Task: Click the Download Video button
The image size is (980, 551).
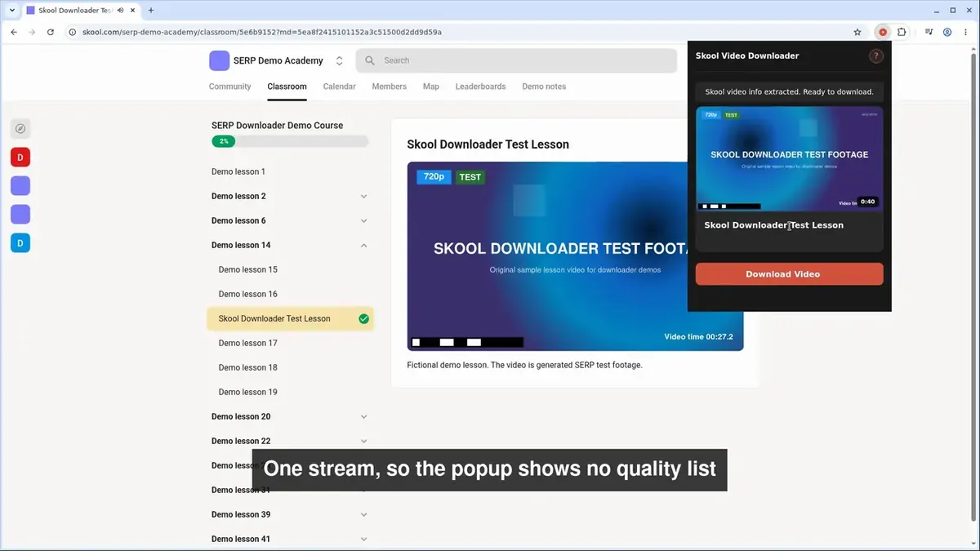Action: (x=789, y=274)
